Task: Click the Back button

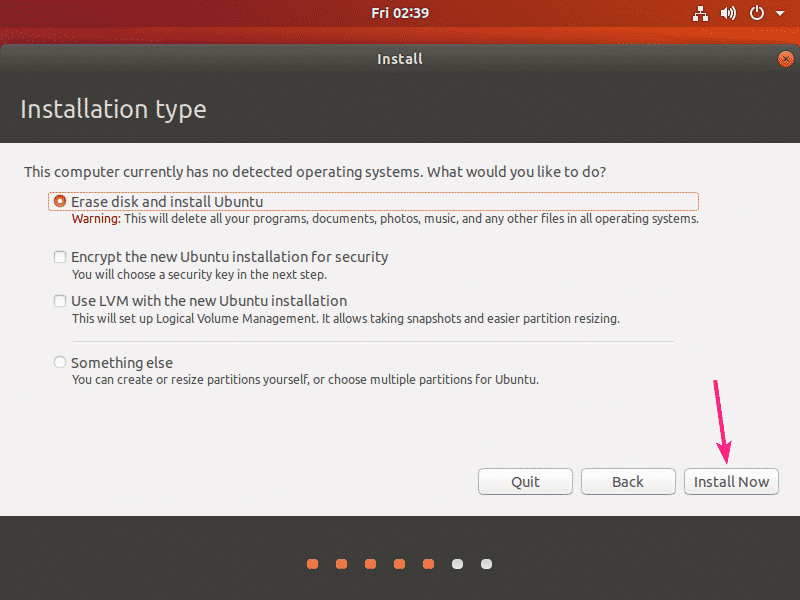Action: (628, 481)
